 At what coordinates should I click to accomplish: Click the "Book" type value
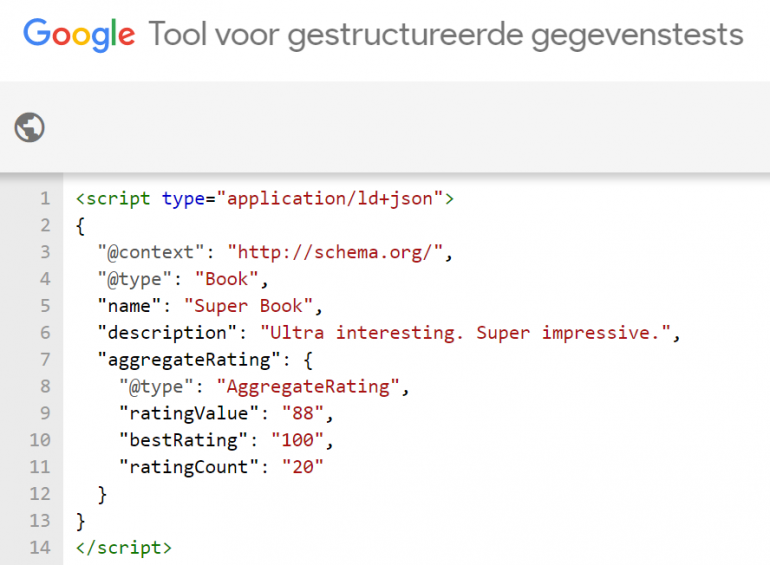pos(226,279)
